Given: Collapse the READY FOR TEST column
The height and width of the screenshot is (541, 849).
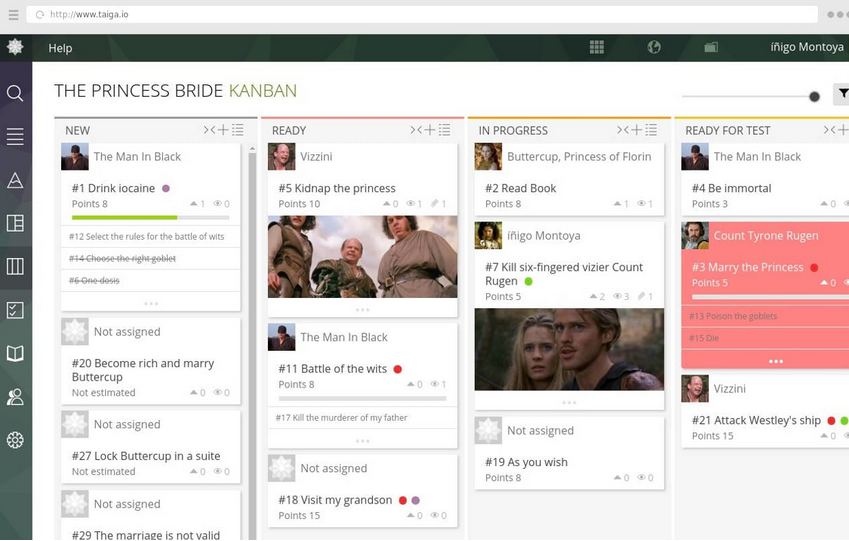Looking at the screenshot, I should pyautogui.click(x=830, y=130).
